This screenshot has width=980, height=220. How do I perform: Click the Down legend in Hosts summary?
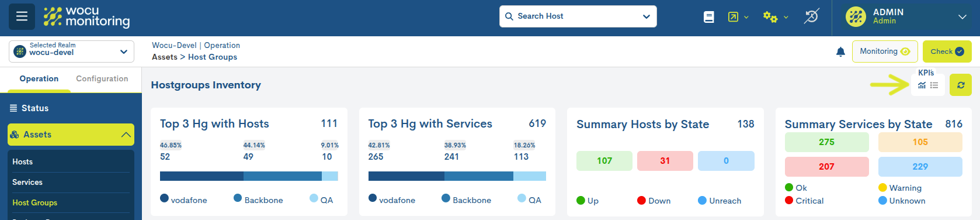point(654,201)
